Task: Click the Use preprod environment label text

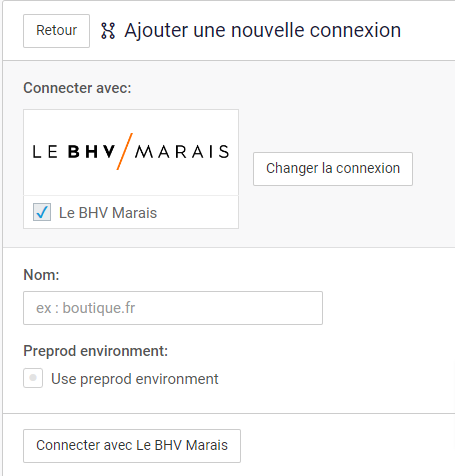Action: click(x=135, y=379)
